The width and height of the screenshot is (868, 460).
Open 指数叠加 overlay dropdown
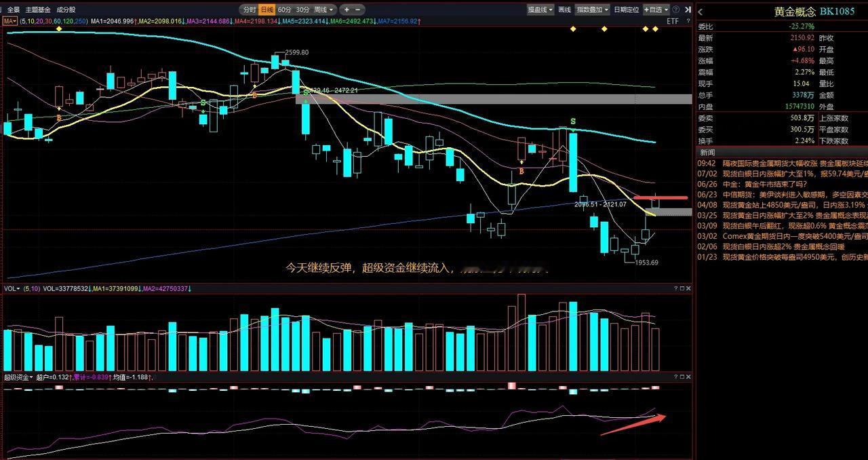[x=592, y=9]
